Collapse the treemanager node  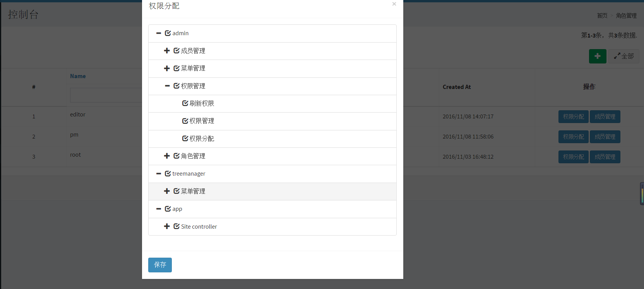tap(158, 174)
